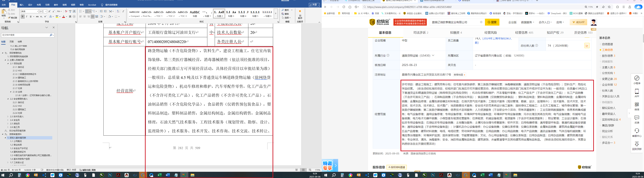The image size is (644, 178).
Task: Insert an enclosed character (circled 字 icon)
Action: [74, 16]
